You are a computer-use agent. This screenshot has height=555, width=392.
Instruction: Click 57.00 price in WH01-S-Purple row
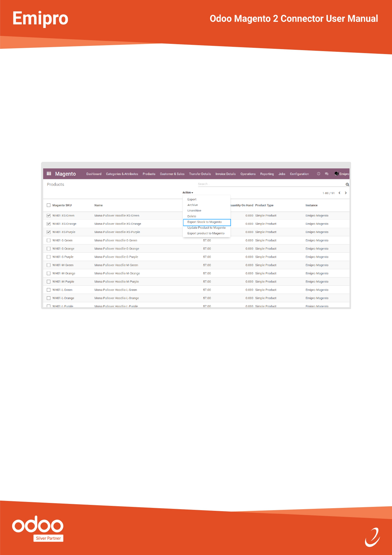pos(207,257)
